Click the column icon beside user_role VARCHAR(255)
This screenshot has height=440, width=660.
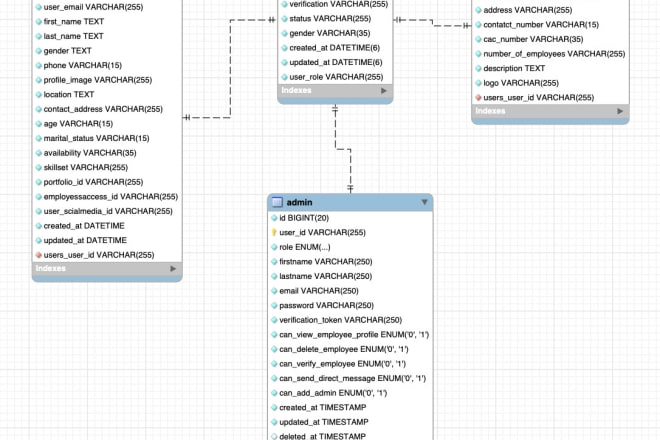pyautogui.click(x=285, y=77)
